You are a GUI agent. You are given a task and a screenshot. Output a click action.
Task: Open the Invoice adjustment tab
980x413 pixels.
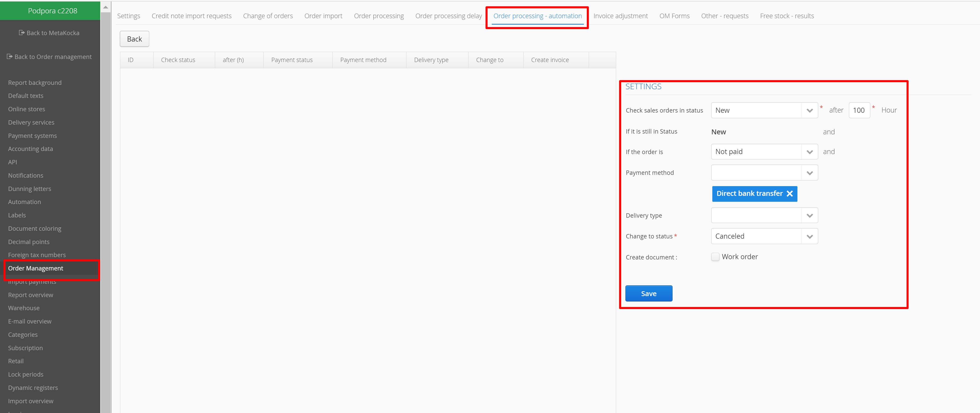pos(620,16)
